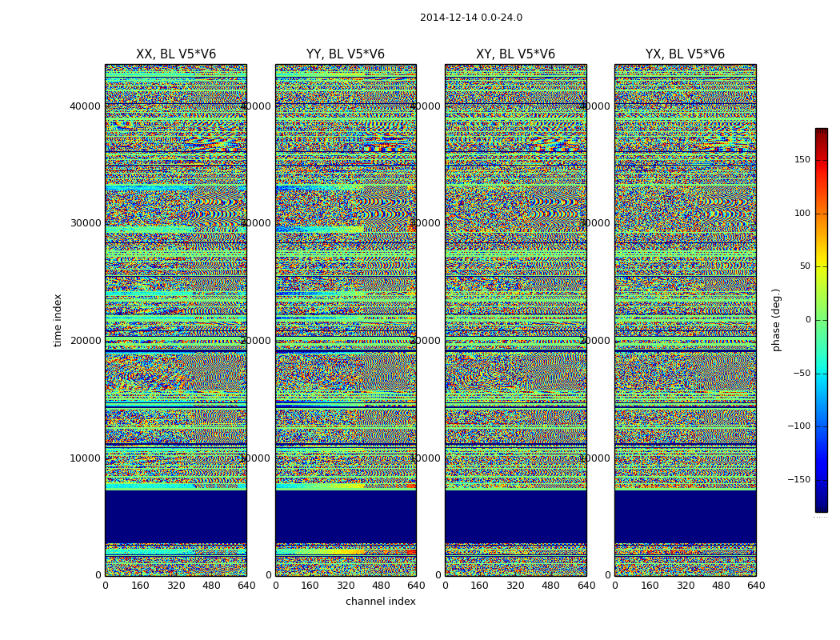The image size is (840, 640).
Task: Click the 320 x-tick label under XY panel
Action: tap(515, 586)
